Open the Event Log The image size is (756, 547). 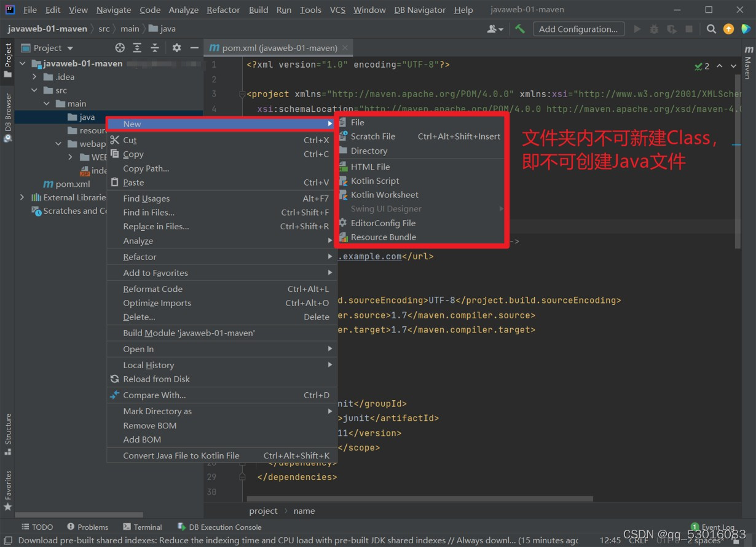tap(712, 527)
